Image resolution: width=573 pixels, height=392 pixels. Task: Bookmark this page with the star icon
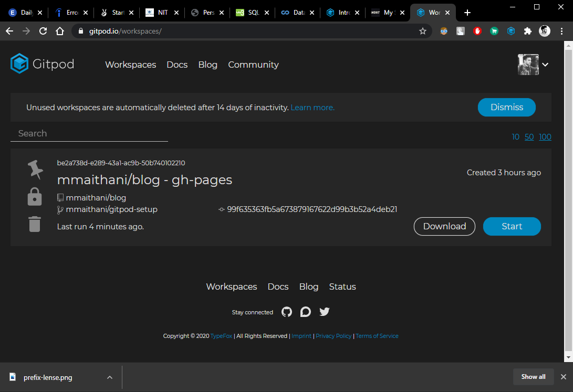point(423,31)
